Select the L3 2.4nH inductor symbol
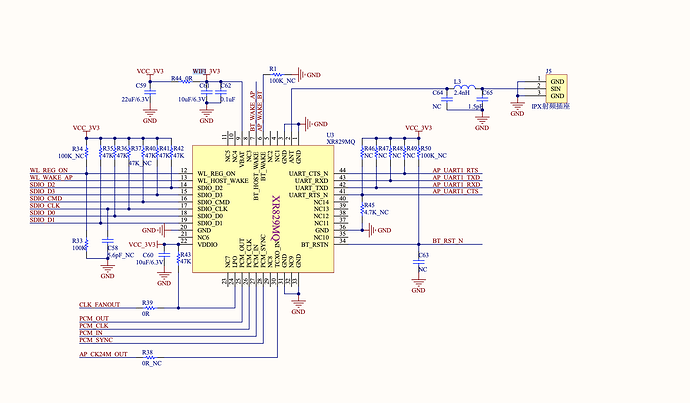Image resolution: width=690 pixels, height=403 pixels. pos(464,87)
